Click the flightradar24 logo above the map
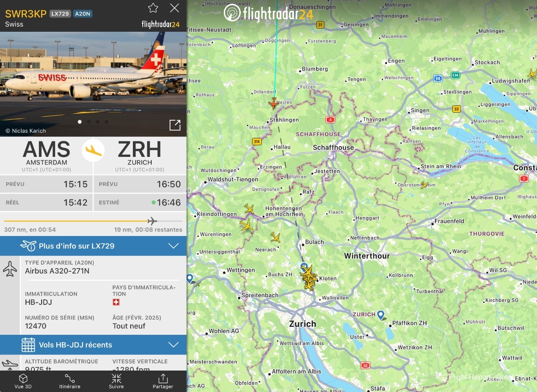537x392 pixels. [x=268, y=13]
